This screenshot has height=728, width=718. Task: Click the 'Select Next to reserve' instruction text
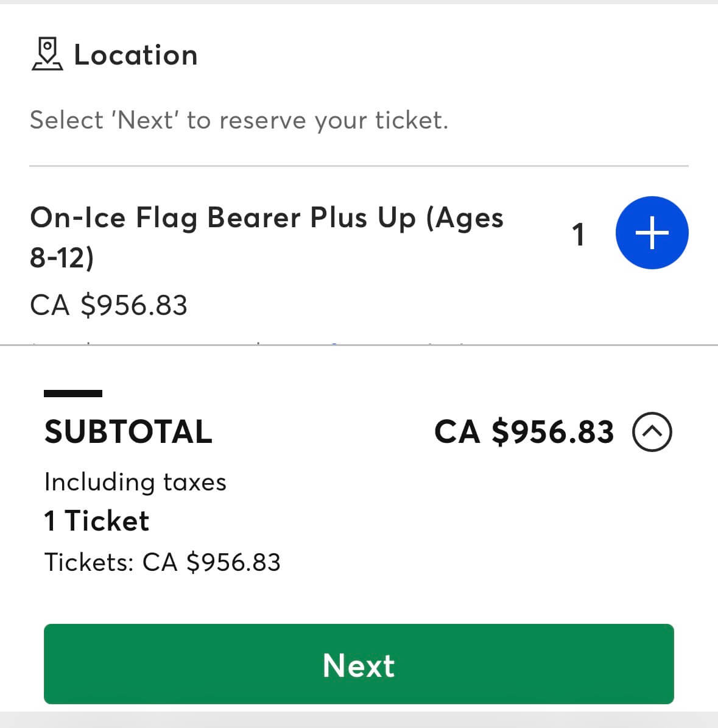coord(239,120)
